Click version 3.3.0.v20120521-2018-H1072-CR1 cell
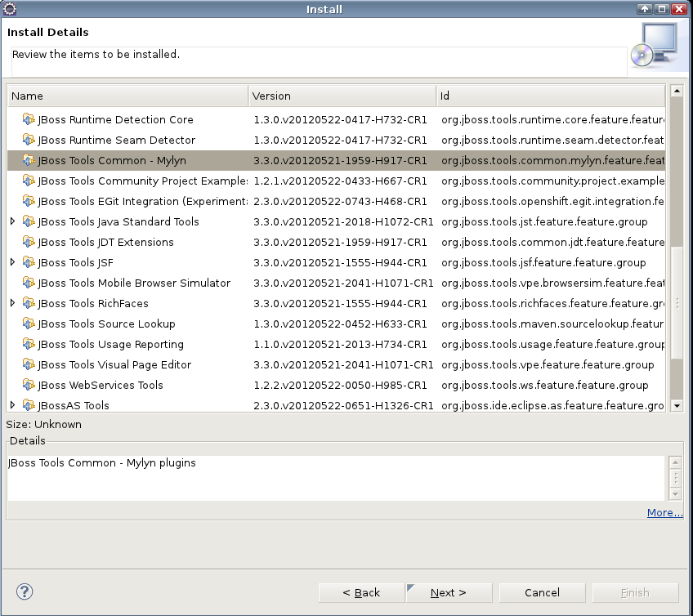 [343, 221]
